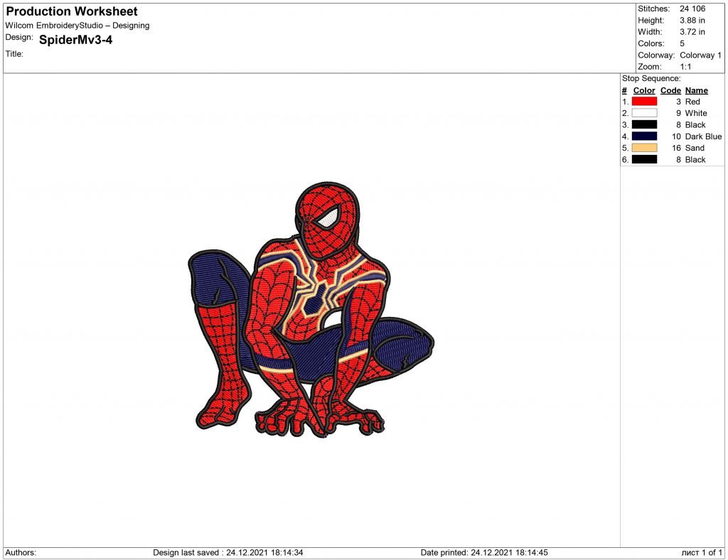Click the Code column header
The image size is (728, 560).
670,90
